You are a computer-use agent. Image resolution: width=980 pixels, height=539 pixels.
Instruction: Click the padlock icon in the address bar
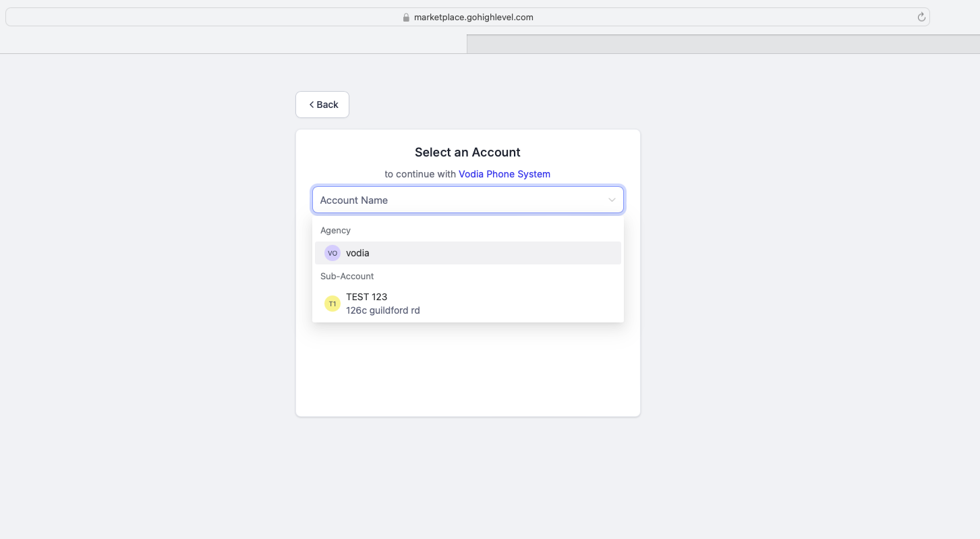406,18
